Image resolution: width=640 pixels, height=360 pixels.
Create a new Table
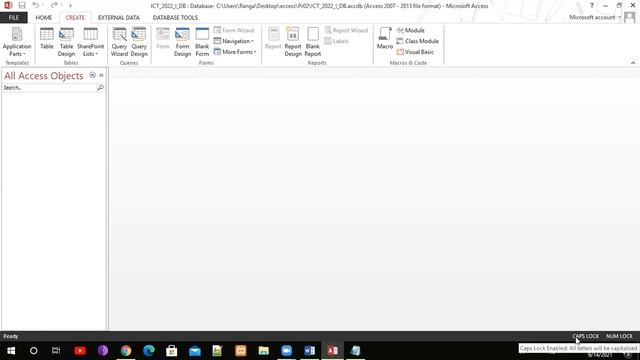click(x=47, y=39)
